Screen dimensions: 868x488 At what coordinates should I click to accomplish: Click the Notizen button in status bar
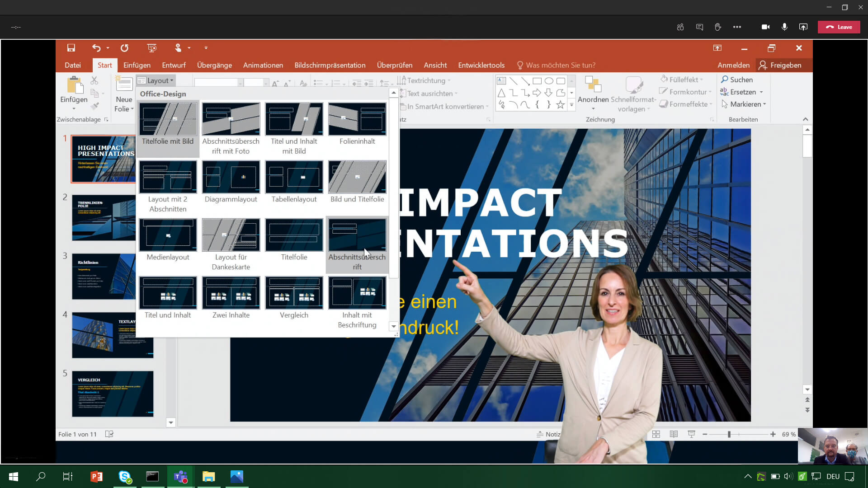pyautogui.click(x=548, y=434)
